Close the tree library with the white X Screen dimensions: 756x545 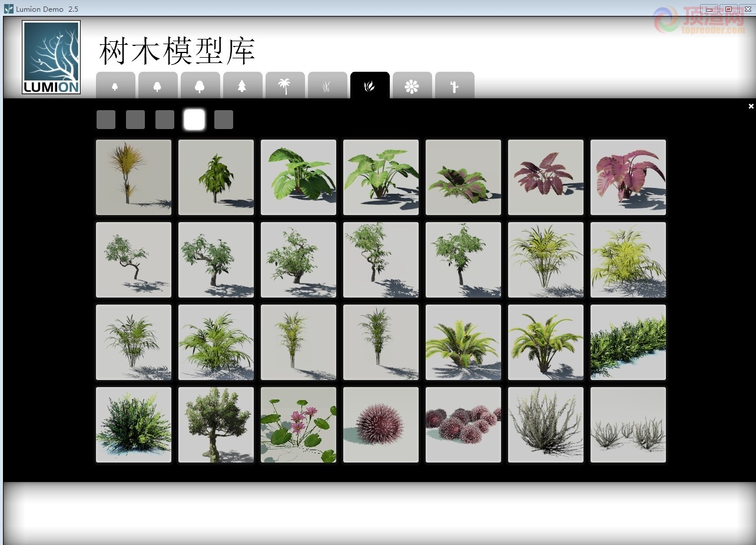click(751, 106)
